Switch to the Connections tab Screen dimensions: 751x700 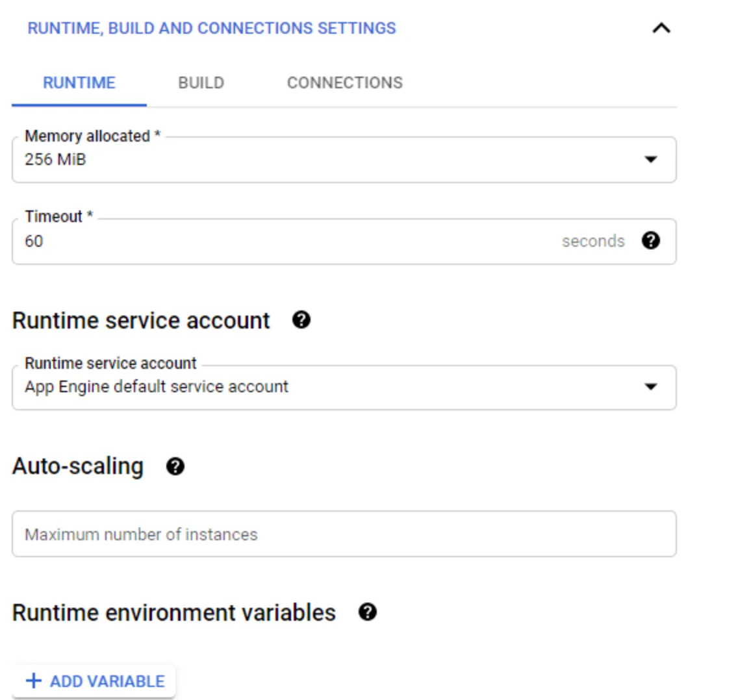tap(344, 82)
